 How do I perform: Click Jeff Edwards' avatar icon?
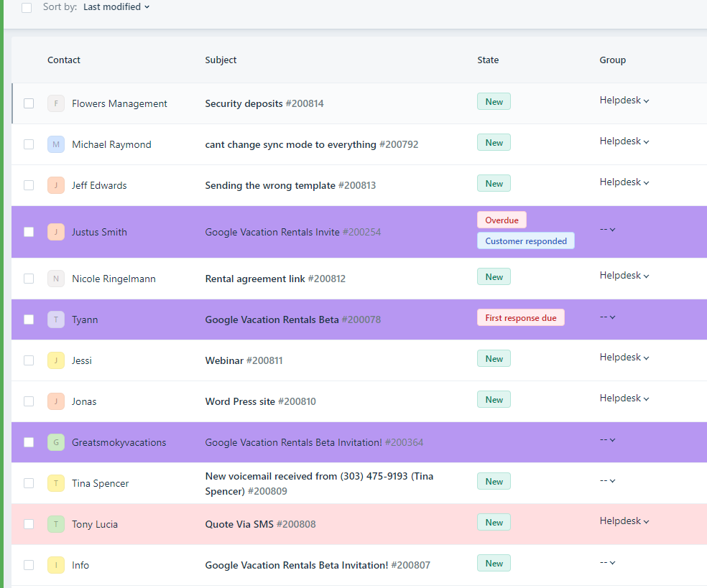[x=56, y=185]
